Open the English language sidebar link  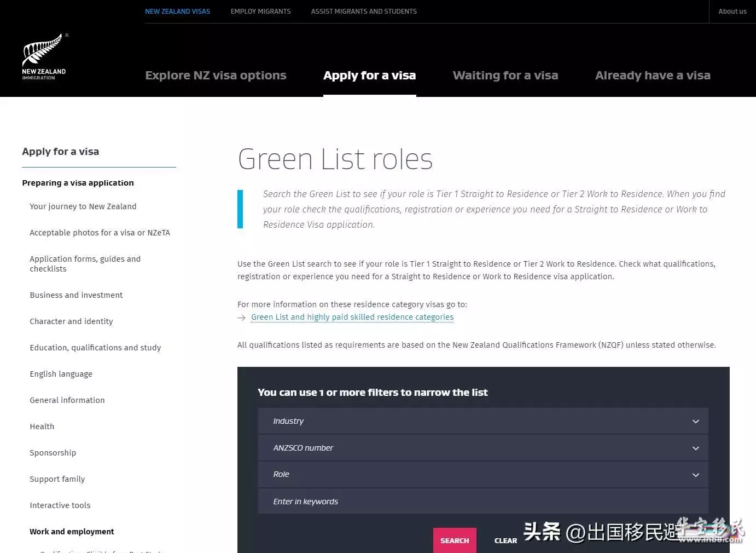tap(61, 374)
